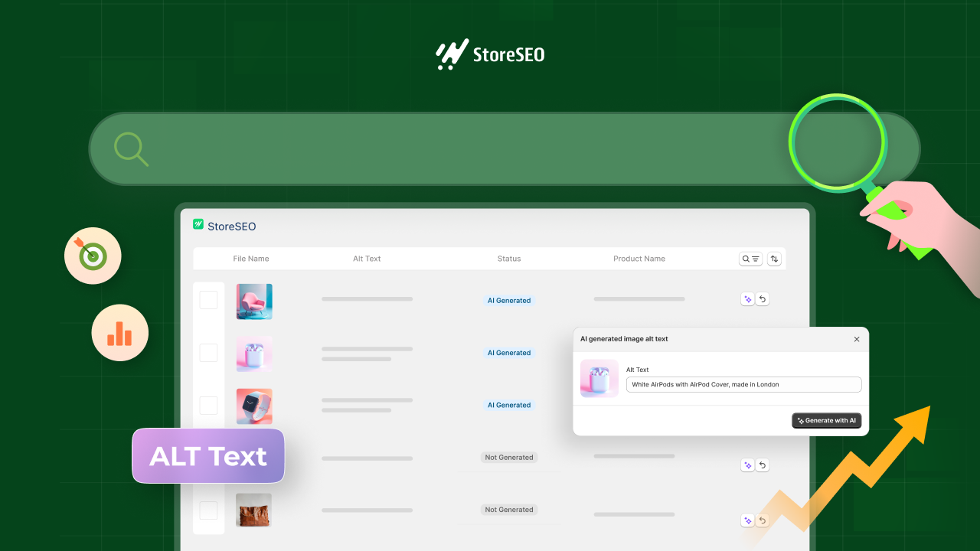Viewport: 980px width, 551px height.
Task: Check the checkbox next to the pink chair image
Action: (208, 299)
